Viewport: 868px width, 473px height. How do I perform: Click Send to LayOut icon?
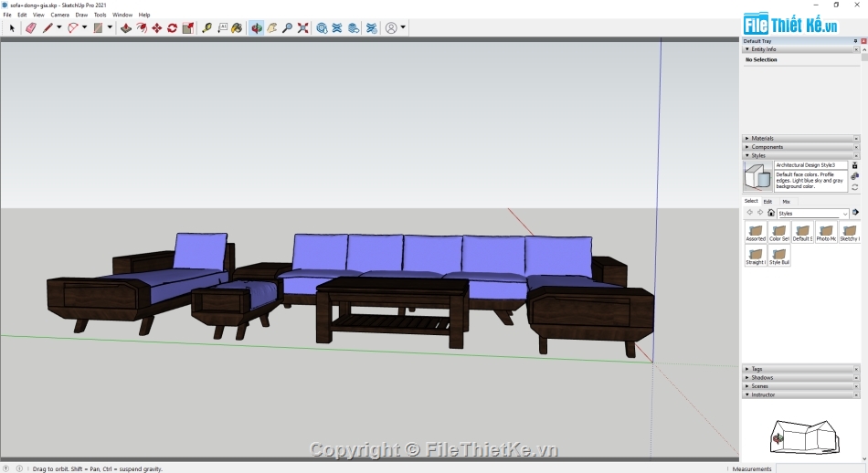click(x=354, y=27)
